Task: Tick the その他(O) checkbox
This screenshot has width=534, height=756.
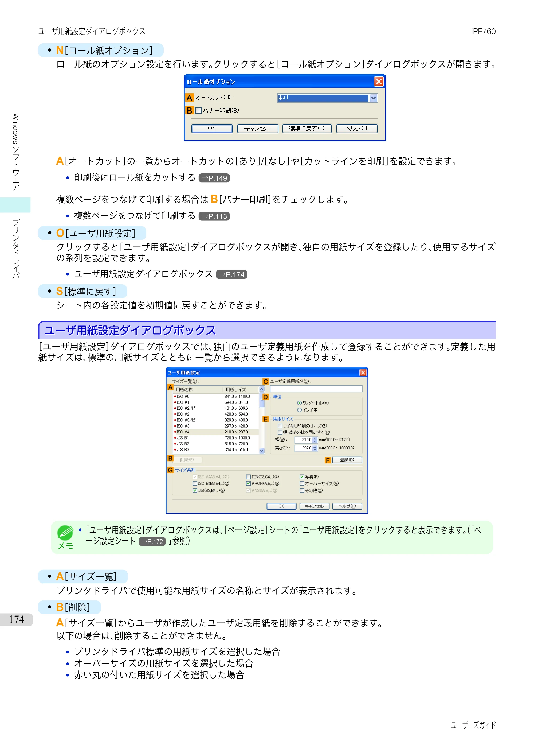Action: [x=302, y=491]
